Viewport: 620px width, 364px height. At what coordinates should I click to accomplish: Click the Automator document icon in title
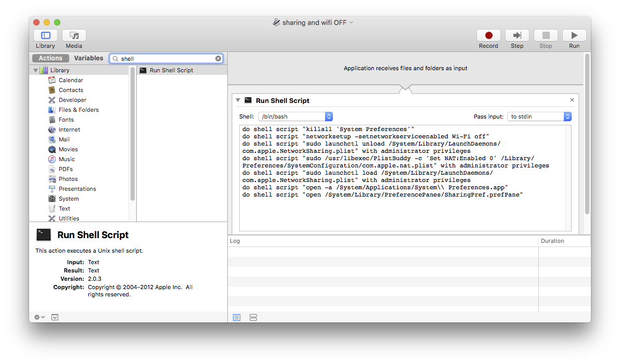(276, 22)
